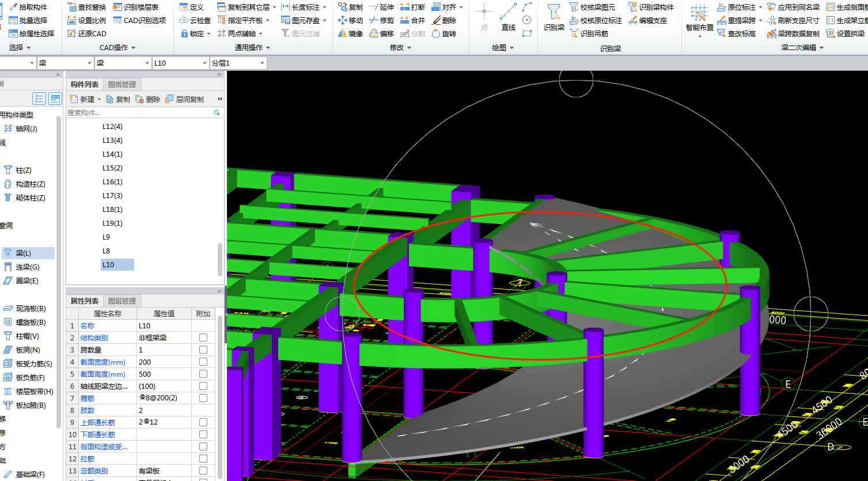Click the 删除 delete tool in ribbon
The height and width of the screenshot is (481, 868).
(444, 20)
